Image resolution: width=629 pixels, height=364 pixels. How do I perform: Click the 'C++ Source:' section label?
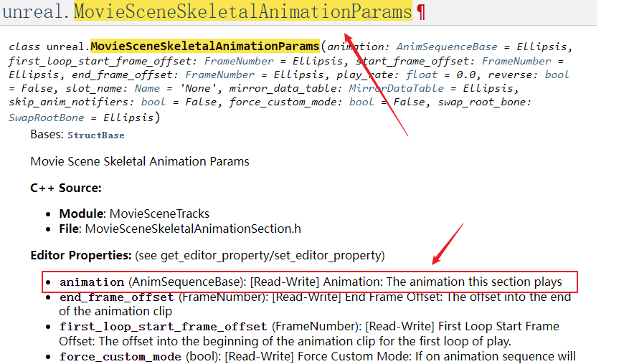pos(66,188)
